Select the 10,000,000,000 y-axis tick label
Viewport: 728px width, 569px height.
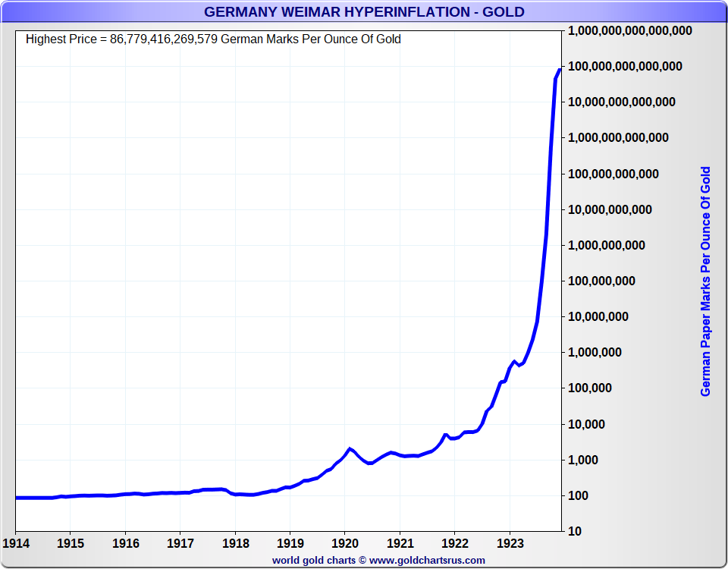tap(610, 209)
